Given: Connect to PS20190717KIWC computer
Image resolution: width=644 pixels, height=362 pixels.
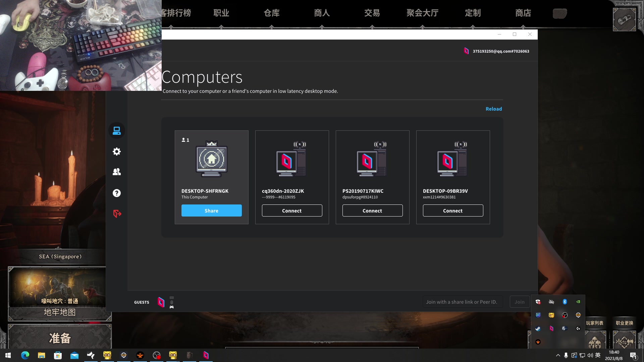Looking at the screenshot, I should 373,210.
